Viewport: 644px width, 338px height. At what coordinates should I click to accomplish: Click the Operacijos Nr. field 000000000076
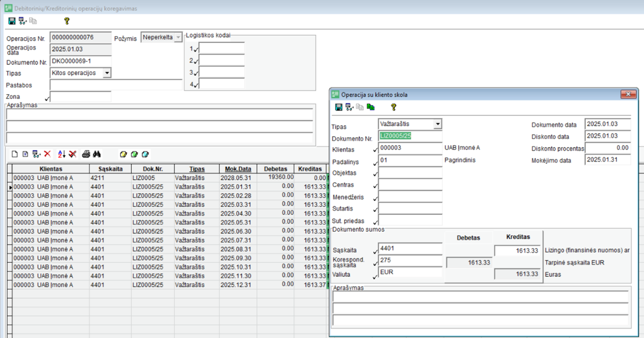coord(81,37)
